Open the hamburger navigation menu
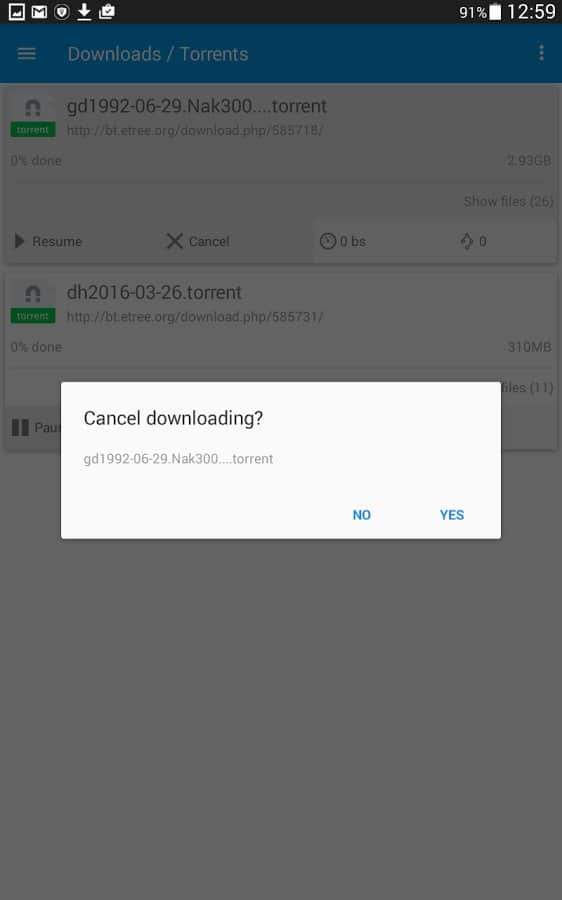The height and width of the screenshot is (900, 562). click(x=26, y=54)
